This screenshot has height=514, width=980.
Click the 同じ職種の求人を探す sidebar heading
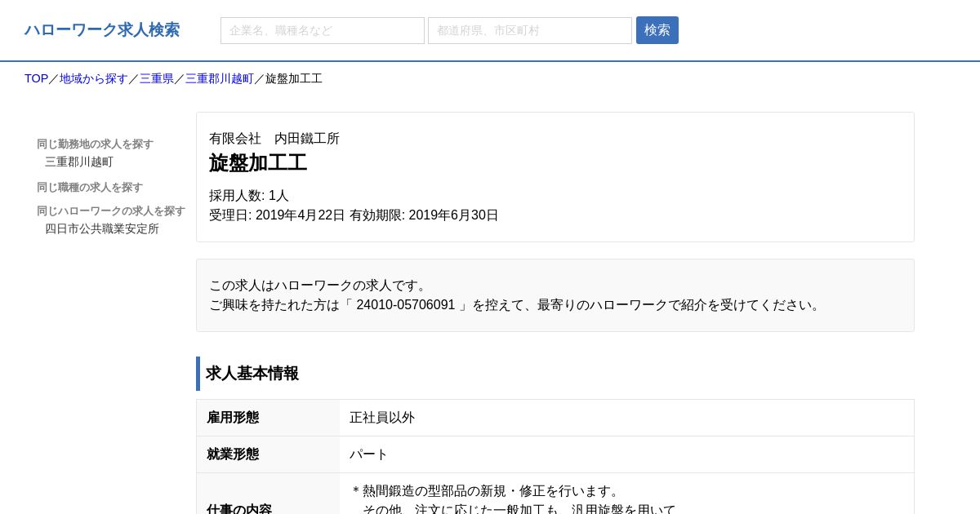[x=90, y=187]
